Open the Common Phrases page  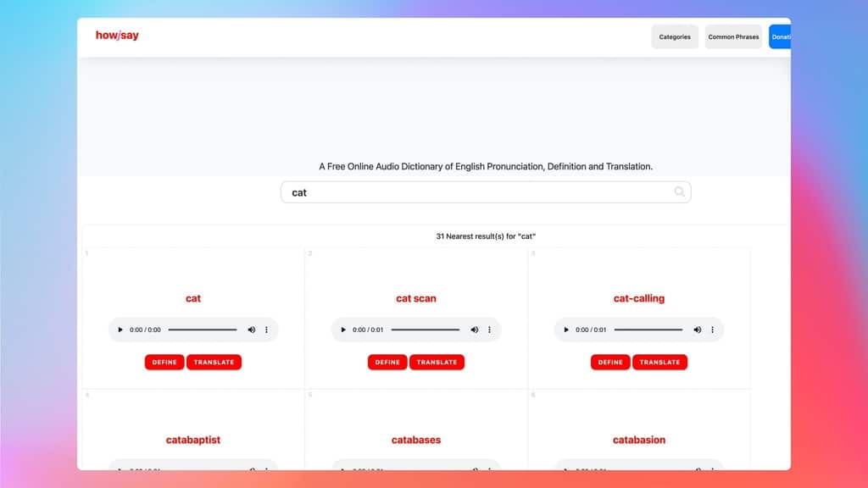click(732, 36)
